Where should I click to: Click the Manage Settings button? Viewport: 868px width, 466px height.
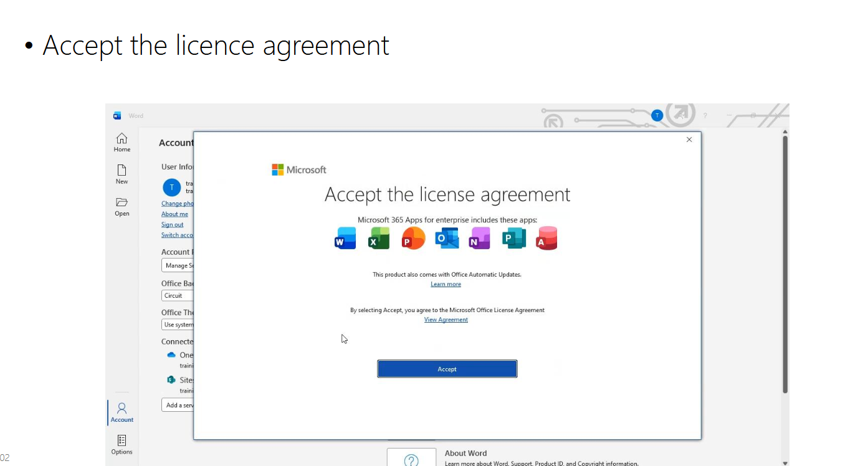pyautogui.click(x=178, y=265)
